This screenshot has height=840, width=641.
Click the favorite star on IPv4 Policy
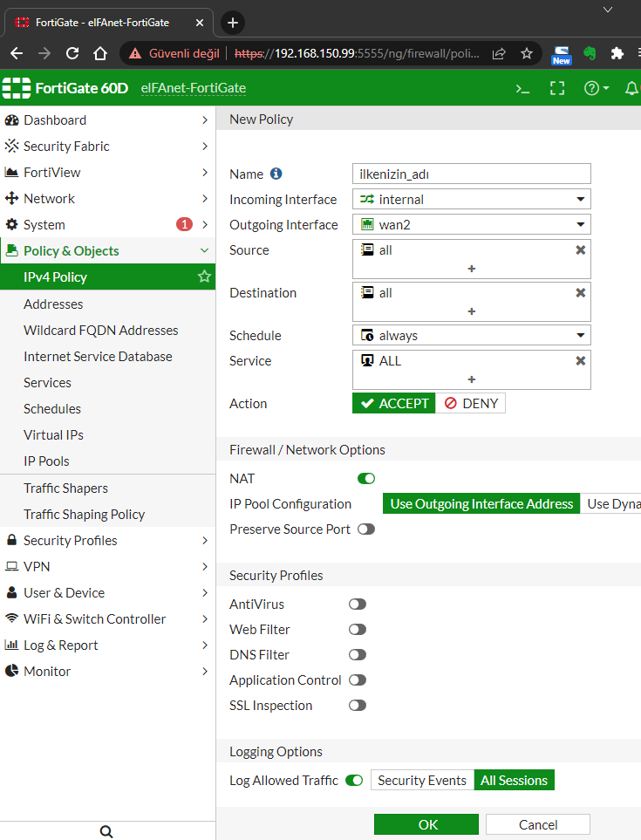tap(204, 277)
